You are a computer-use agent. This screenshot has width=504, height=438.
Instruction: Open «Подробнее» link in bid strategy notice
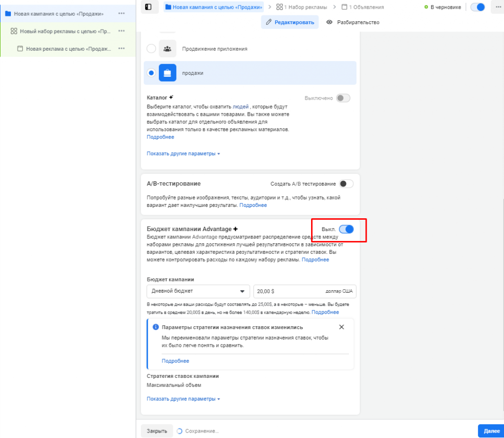click(175, 361)
